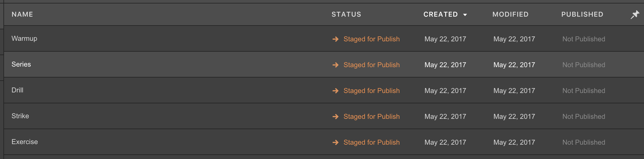Image resolution: width=644 pixels, height=159 pixels.
Task: Sort by the Modified column header
Action: click(510, 14)
